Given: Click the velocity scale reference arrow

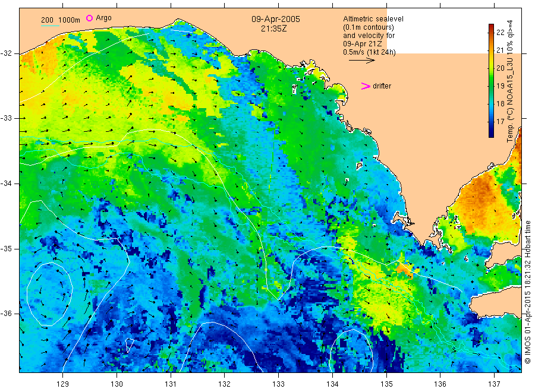Looking at the screenshot, I should pos(361,61).
